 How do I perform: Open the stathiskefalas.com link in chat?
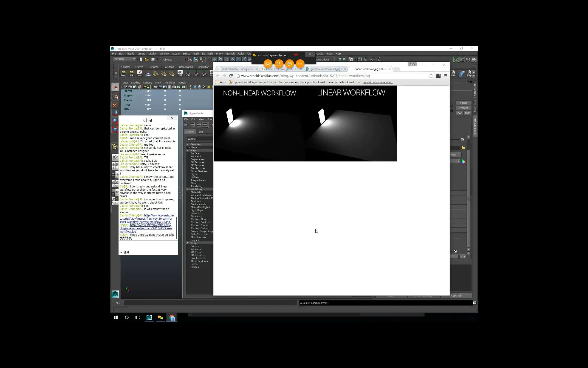pos(146,228)
